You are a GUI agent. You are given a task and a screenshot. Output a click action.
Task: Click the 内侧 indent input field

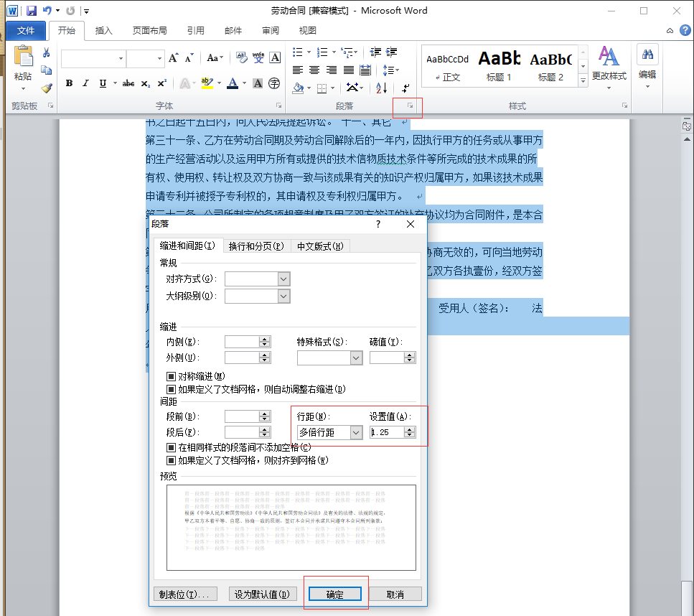click(242, 342)
